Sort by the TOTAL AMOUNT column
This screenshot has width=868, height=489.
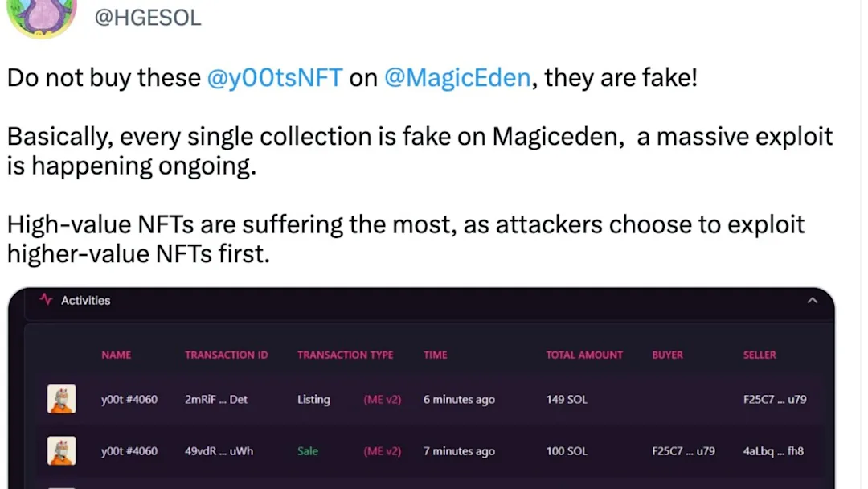[x=584, y=355]
